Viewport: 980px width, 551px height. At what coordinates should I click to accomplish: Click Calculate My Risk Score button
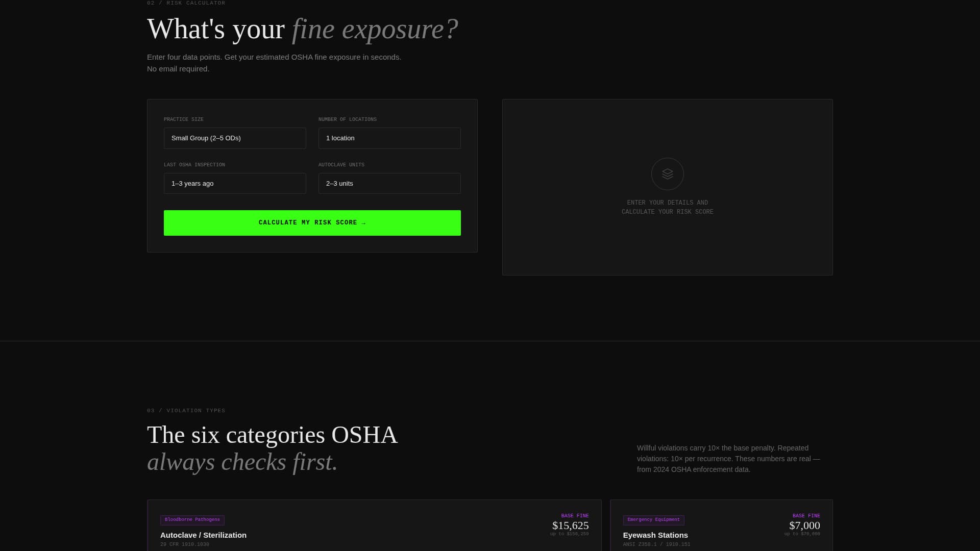[x=312, y=223]
